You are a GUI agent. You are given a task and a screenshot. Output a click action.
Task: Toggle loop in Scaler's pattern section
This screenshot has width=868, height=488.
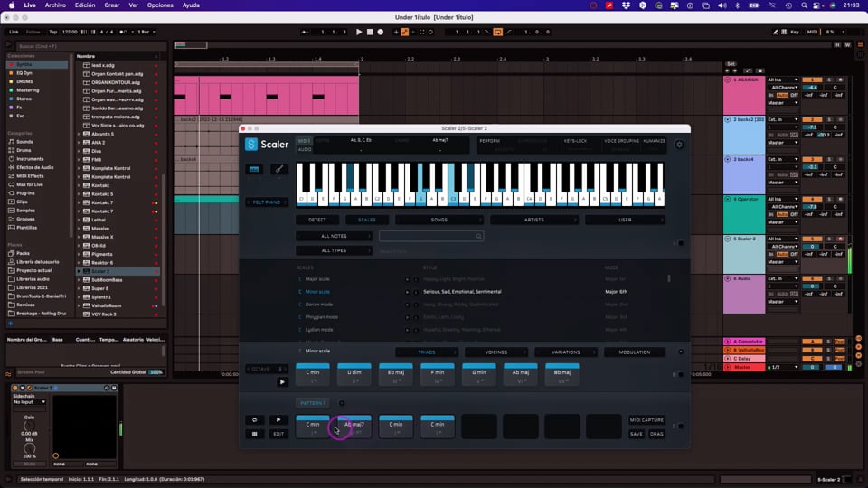click(255, 420)
